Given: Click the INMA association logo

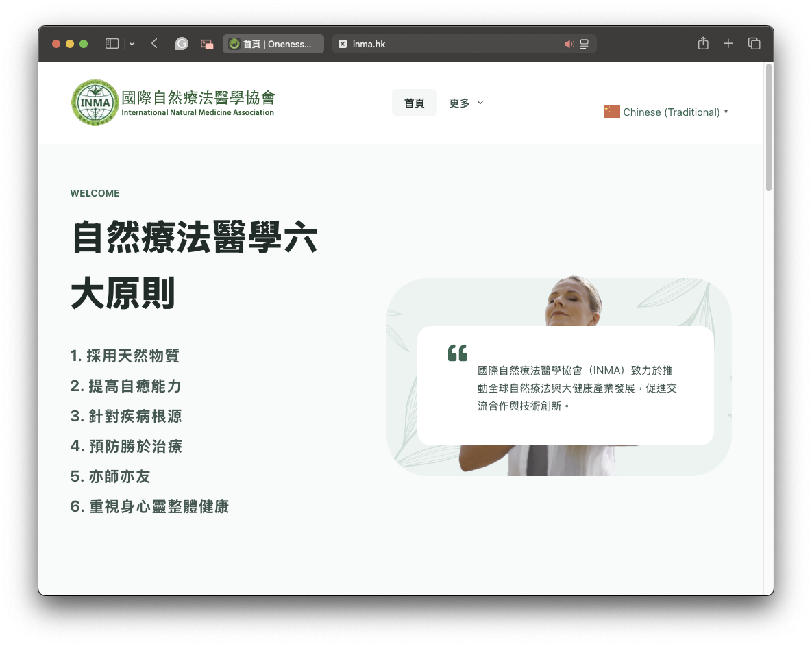Looking at the screenshot, I should [95, 102].
